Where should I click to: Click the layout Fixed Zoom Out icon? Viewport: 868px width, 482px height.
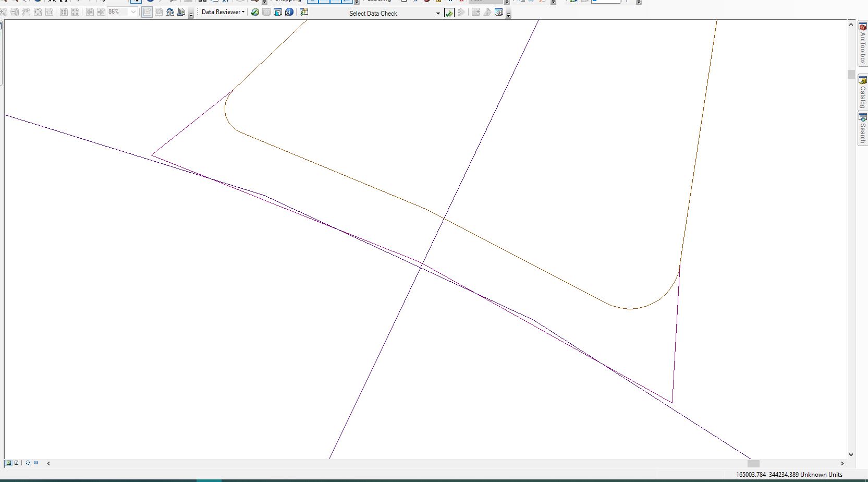click(x=75, y=11)
